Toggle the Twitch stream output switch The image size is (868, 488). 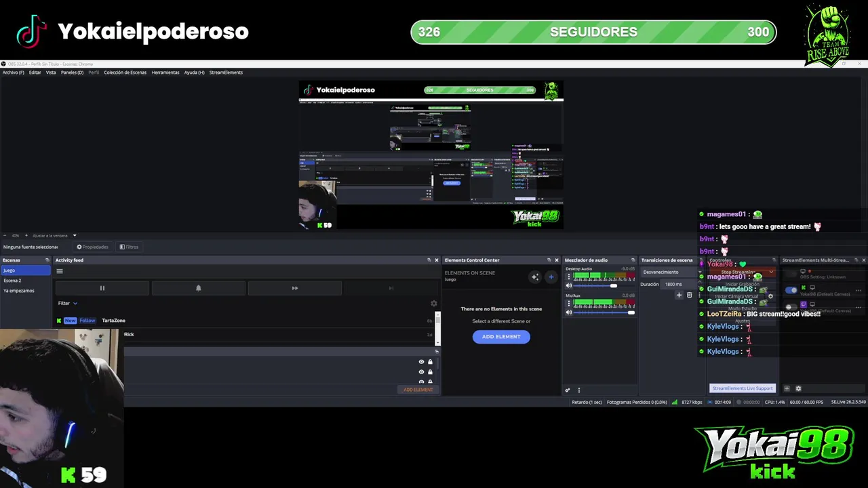[791, 306]
